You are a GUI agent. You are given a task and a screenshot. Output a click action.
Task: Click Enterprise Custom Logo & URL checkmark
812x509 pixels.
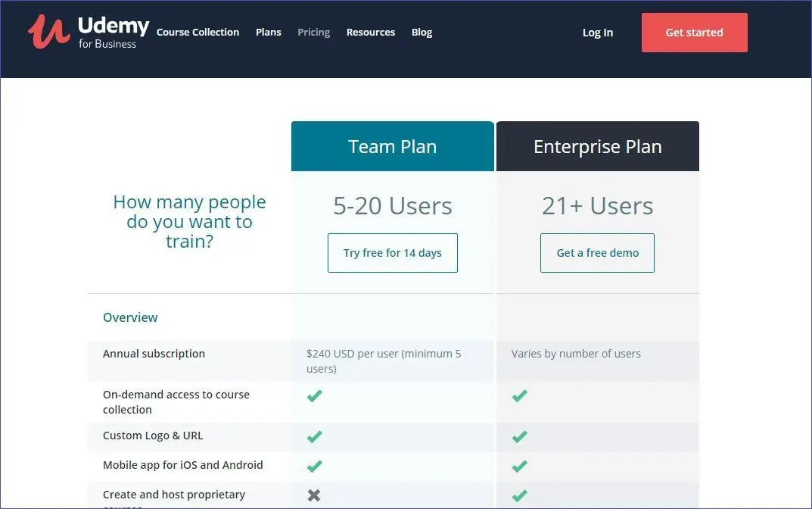click(x=519, y=436)
